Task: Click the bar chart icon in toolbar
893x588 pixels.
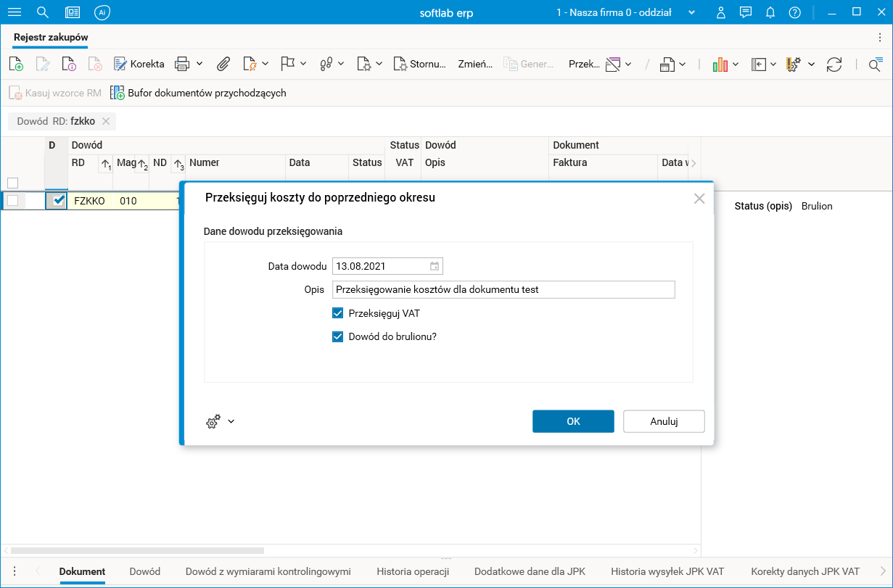Action: (720, 64)
